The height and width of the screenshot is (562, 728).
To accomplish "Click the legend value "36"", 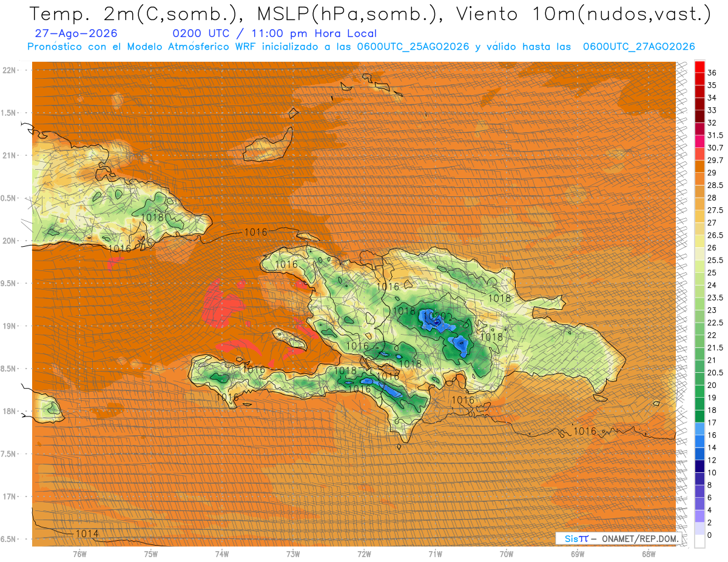I will [712, 73].
